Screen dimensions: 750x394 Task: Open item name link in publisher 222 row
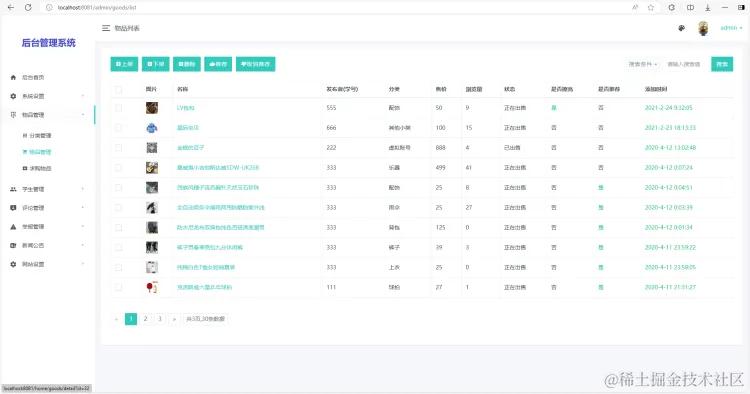click(190, 148)
